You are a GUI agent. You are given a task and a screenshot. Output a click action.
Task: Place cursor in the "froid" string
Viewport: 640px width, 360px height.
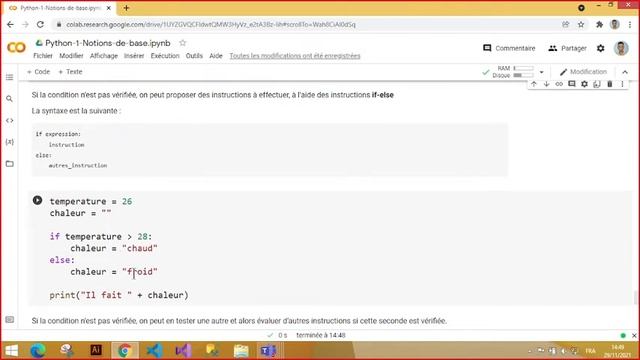click(x=140, y=272)
